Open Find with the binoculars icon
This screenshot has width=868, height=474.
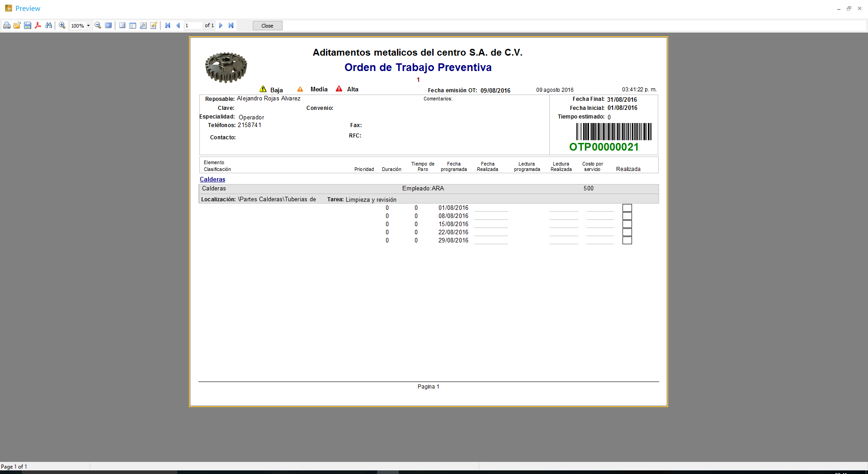point(48,26)
